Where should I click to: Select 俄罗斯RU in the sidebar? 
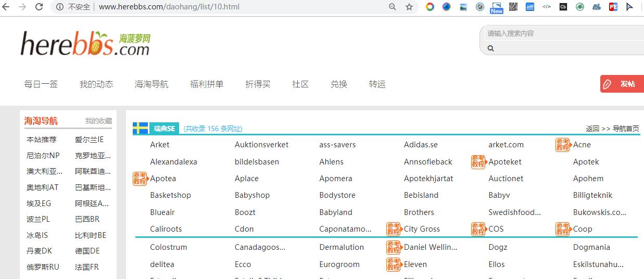pyautogui.click(x=43, y=267)
